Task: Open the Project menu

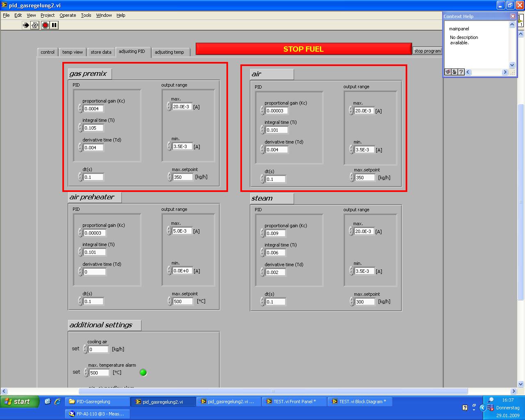Action: point(48,15)
